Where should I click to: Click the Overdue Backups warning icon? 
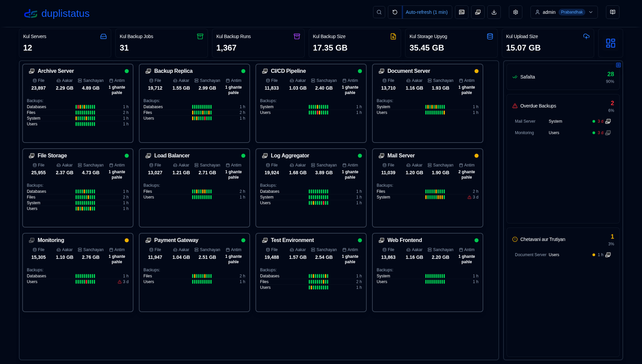[x=515, y=106]
